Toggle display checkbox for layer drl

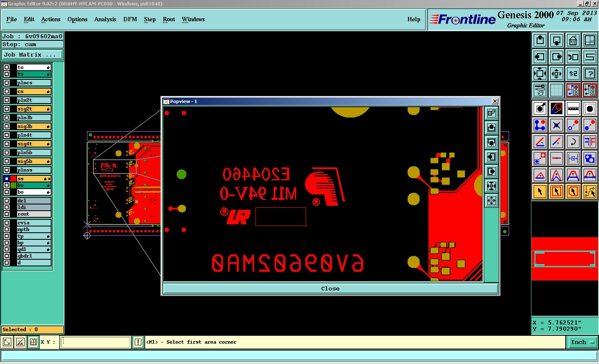(7, 201)
